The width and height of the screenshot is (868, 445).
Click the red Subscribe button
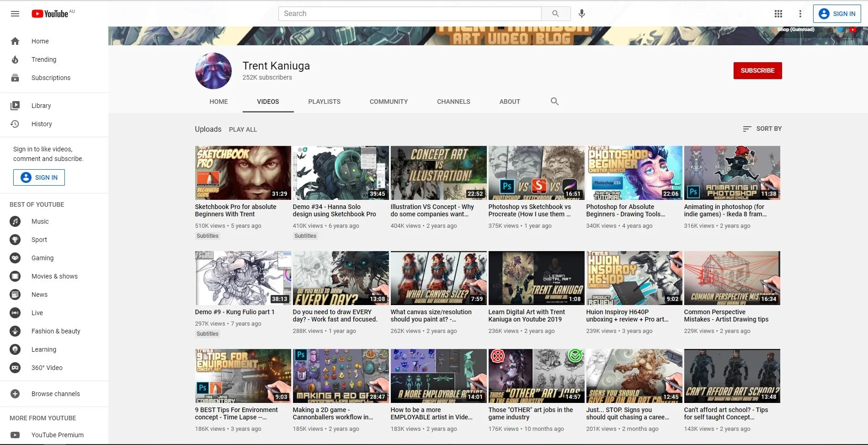coord(757,70)
